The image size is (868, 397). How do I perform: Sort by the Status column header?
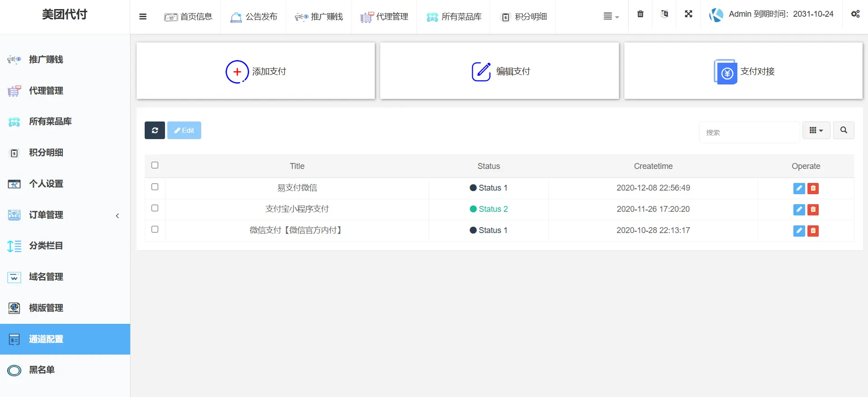[x=489, y=166]
